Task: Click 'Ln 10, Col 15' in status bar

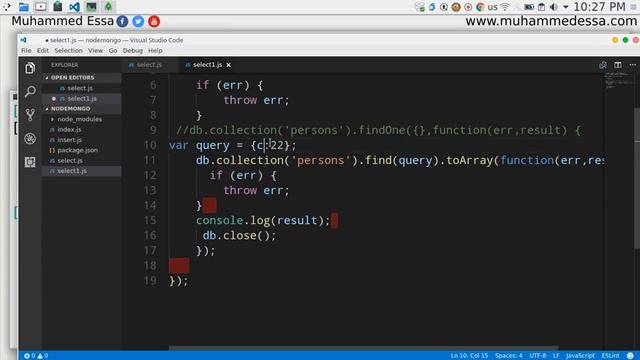Action: click(x=469, y=356)
